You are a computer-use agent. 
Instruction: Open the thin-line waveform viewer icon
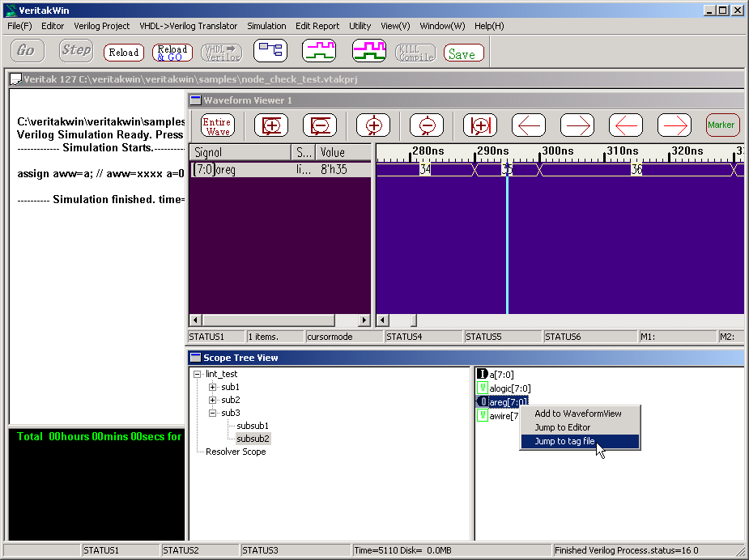(319, 51)
